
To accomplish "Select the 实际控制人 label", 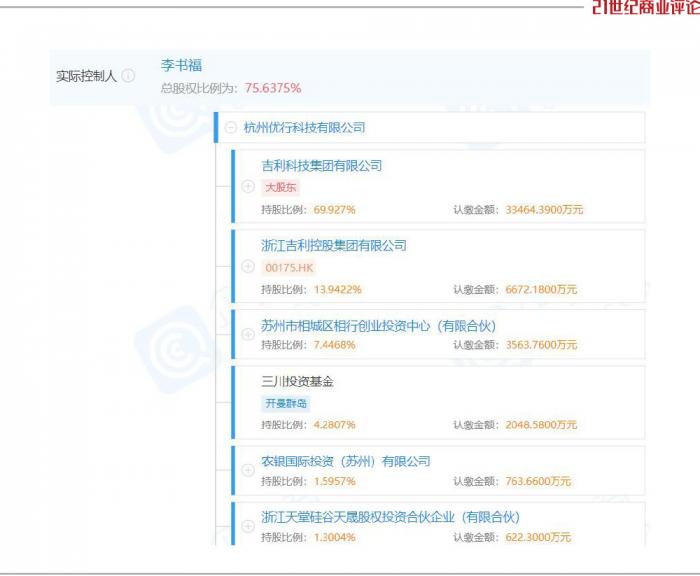I will pyautogui.click(x=86, y=76).
